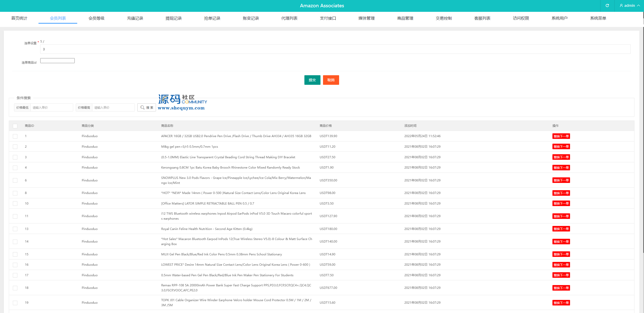Click 替换下一单 for Royal Canin Kitten row
Image resolution: width=644 pixels, height=313 pixels.
click(561, 229)
